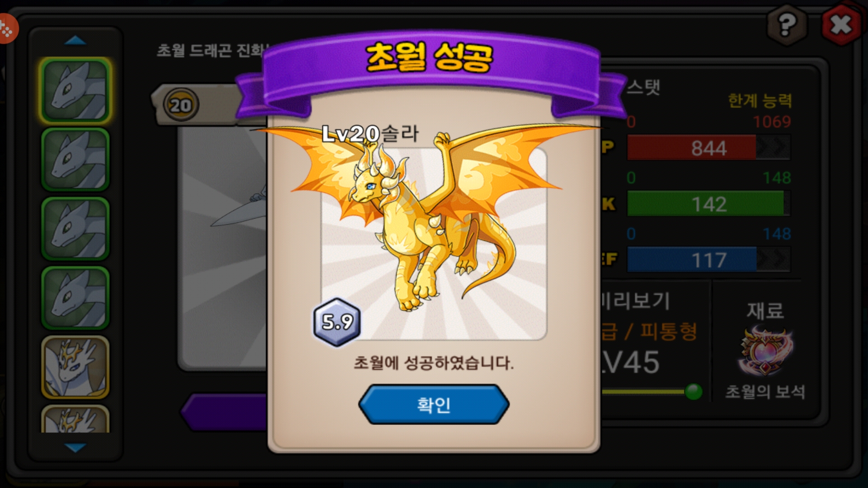This screenshot has width=868, height=488.
Task: Click the 초월 성공 purple ribbon title
Action: [429, 58]
